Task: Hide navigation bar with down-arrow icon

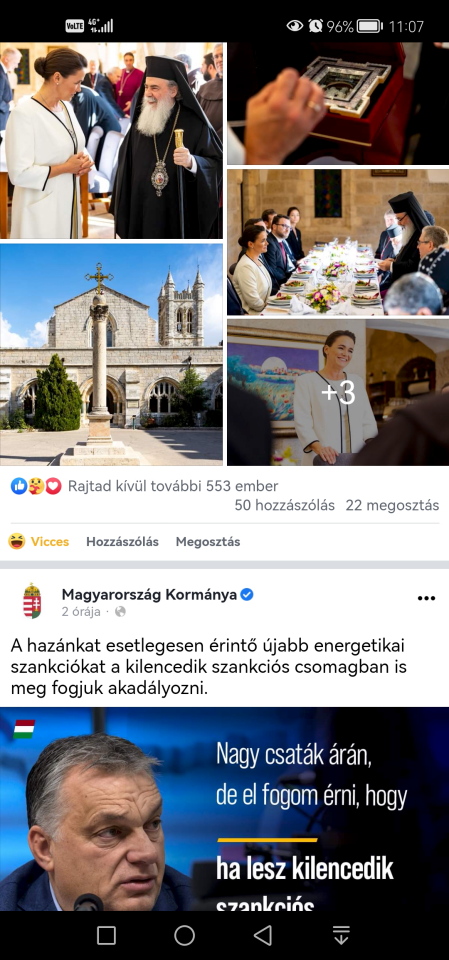Action: click(x=341, y=935)
